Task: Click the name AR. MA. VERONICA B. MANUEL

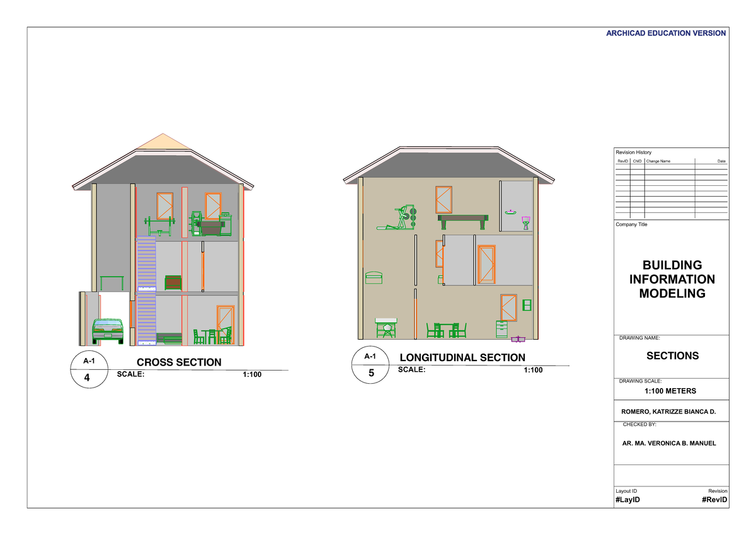Action: coord(669,443)
